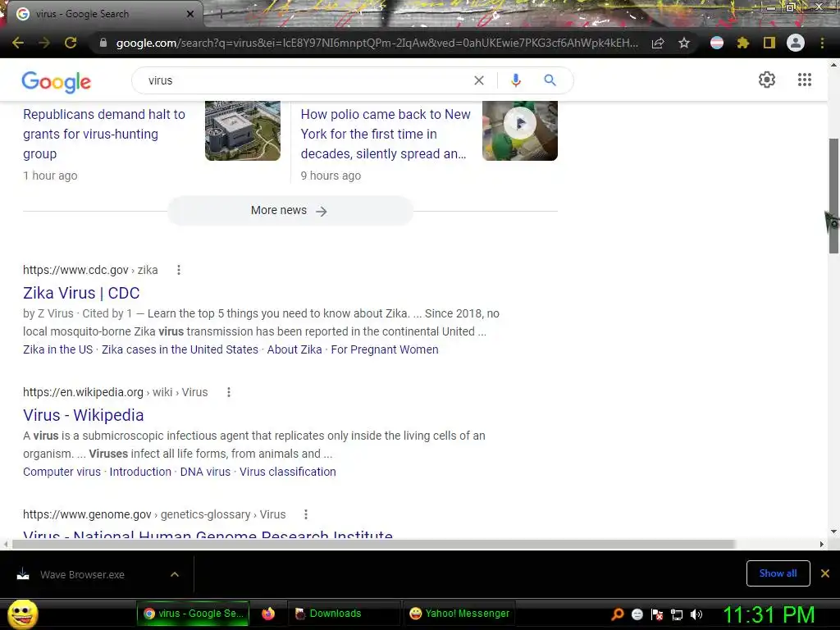Open the share page icon in address bar
Image resolution: width=840 pixels, height=630 pixels.
click(x=658, y=43)
